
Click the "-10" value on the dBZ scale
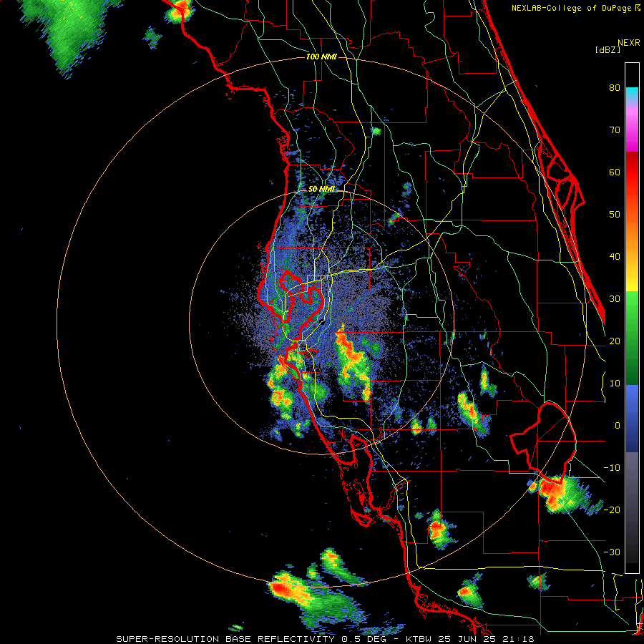(x=612, y=468)
